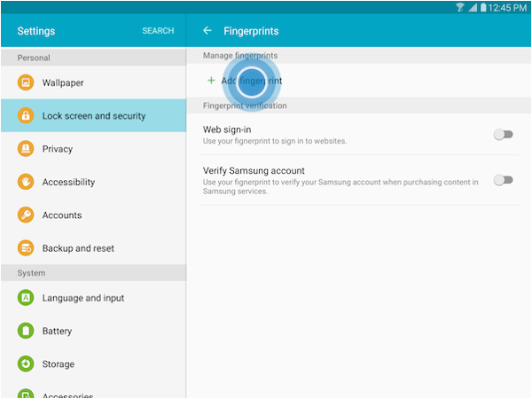Select Lock screen and security entry

click(x=93, y=115)
